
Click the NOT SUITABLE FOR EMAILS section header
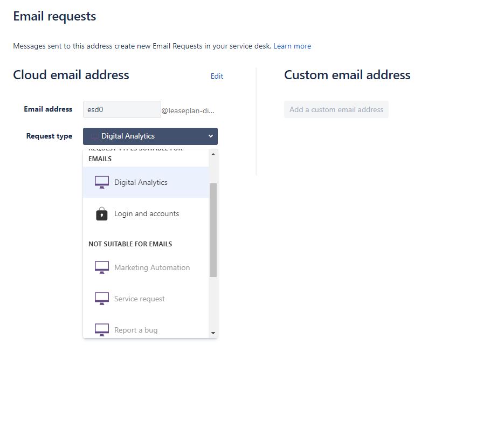(x=130, y=244)
